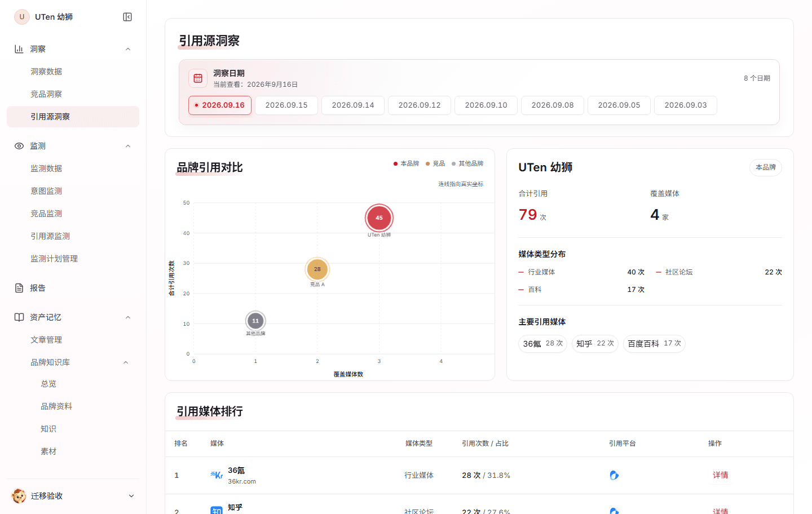Click the 报告 document icon
Screen dimensions: 812x514
click(19, 288)
